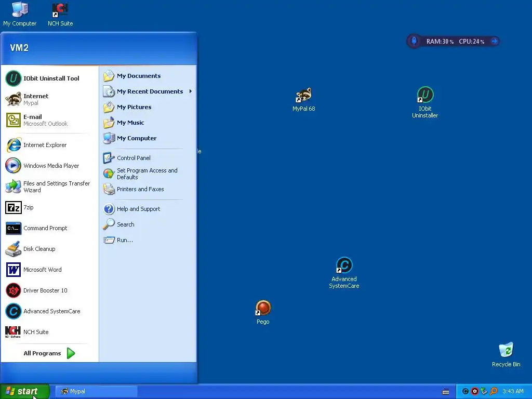Viewport: 532px width, 399px height.
Task: Click Safely Remove Hardware tray icon
Action: tap(484, 392)
